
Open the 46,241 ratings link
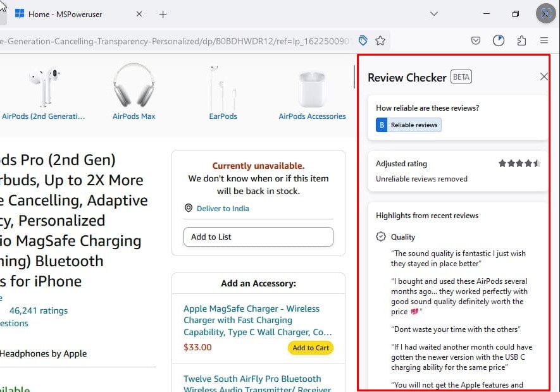[x=38, y=310]
